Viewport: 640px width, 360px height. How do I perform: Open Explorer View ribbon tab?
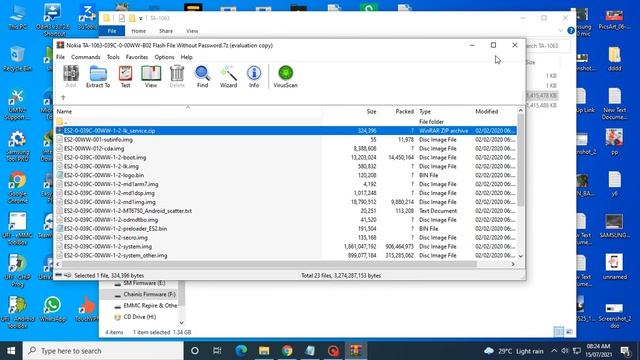click(192, 31)
